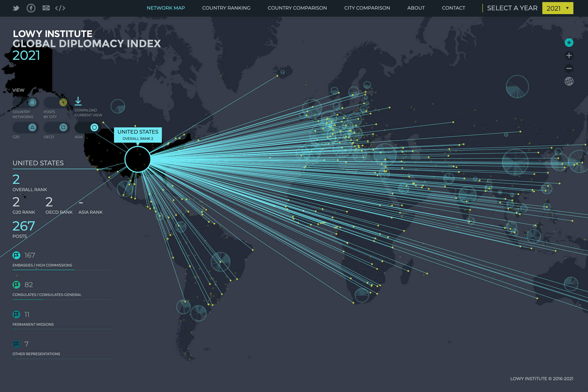Select the Australia network circle

[x=571, y=284]
